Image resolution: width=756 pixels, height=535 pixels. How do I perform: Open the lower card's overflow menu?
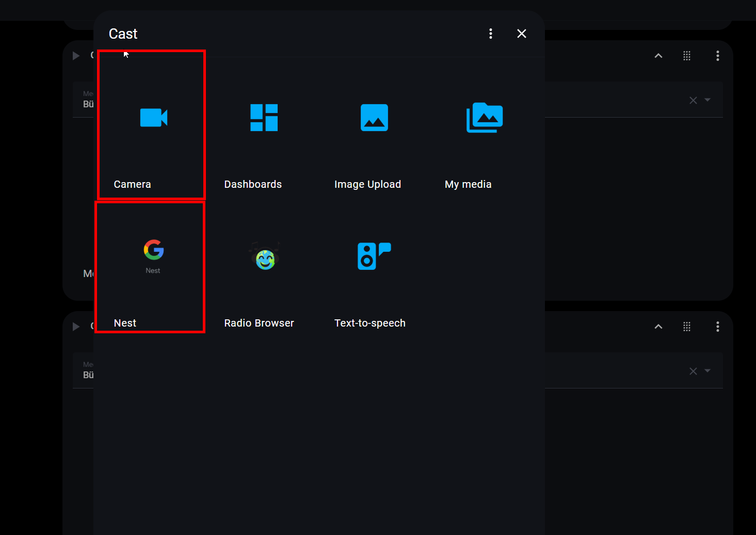[x=717, y=327]
